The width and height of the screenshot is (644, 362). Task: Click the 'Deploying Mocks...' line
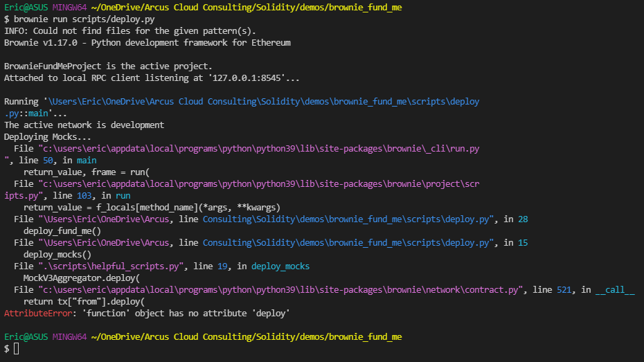pos(48,136)
